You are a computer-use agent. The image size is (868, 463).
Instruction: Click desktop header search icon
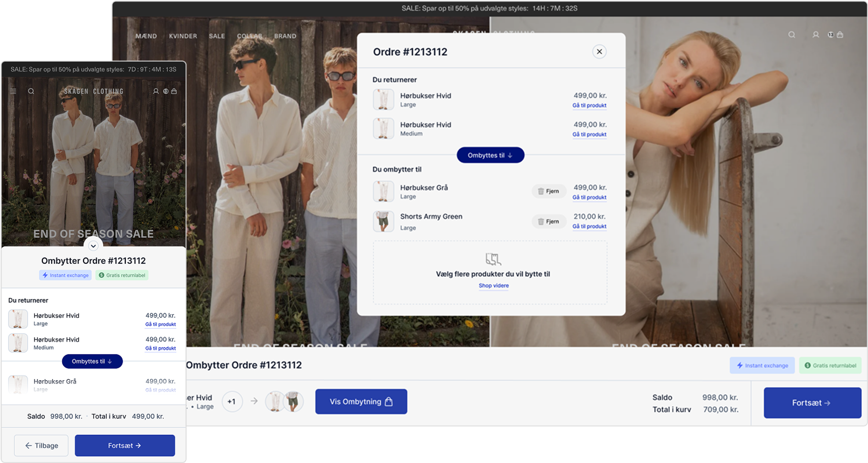[792, 35]
